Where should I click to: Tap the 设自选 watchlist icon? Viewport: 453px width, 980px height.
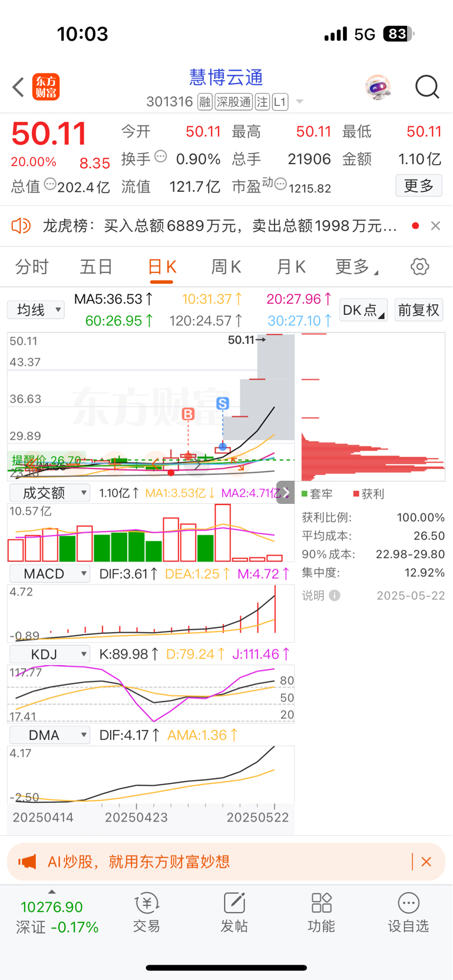coord(408,912)
